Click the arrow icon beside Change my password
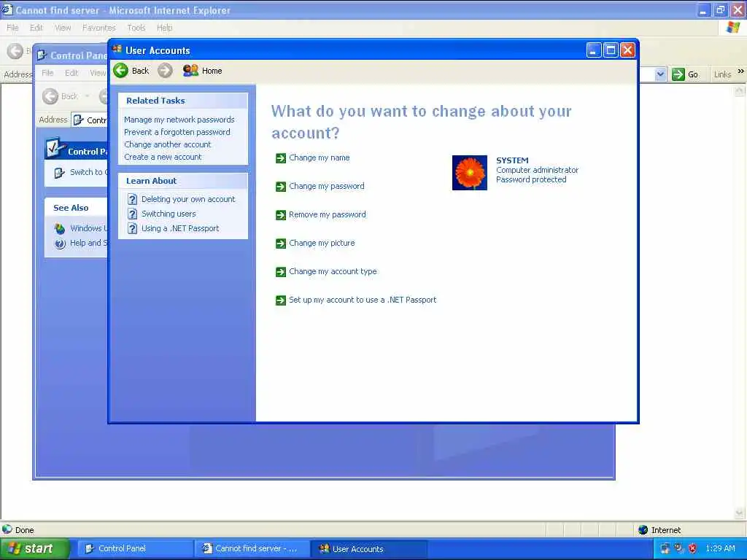This screenshot has height=560, width=747. coord(281,187)
